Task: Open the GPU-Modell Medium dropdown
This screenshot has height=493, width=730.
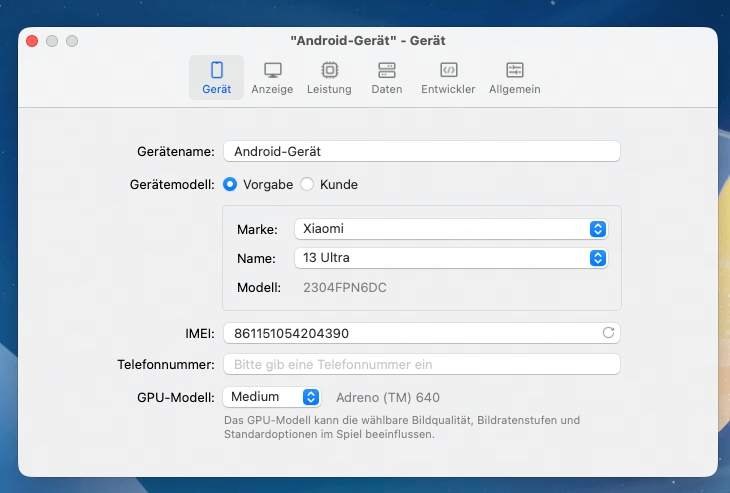Action: [272, 397]
